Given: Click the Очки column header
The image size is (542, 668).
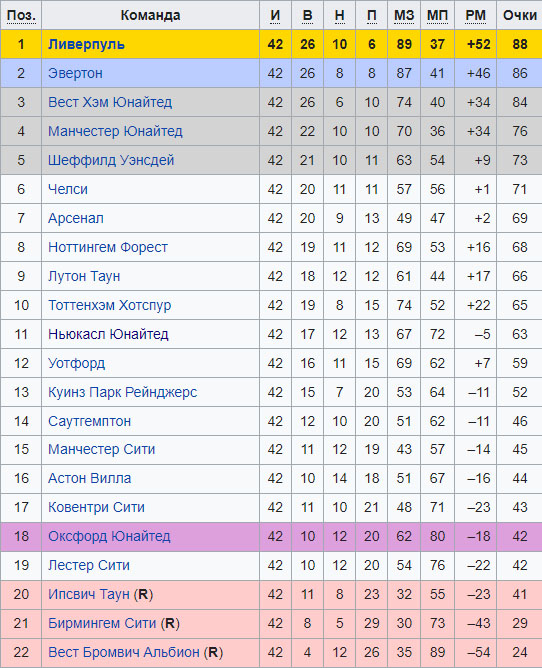Looking at the screenshot, I should tap(519, 15).
